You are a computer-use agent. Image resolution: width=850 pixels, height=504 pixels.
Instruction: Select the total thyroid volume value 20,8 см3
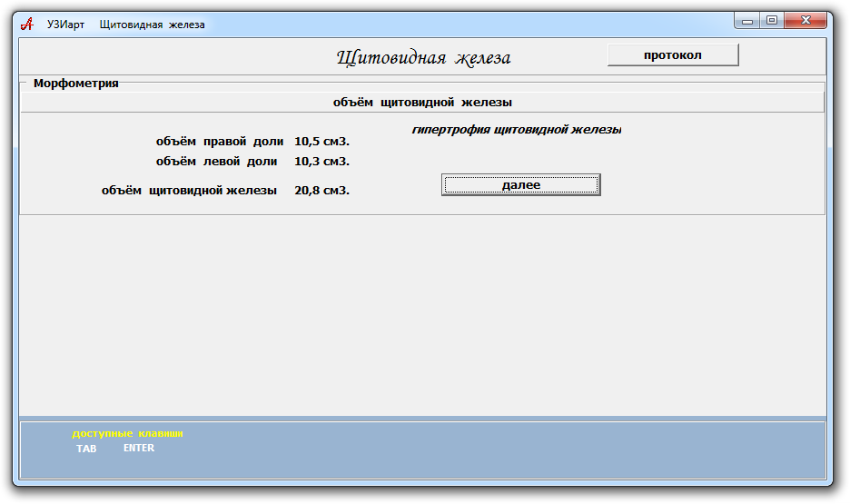pos(322,191)
